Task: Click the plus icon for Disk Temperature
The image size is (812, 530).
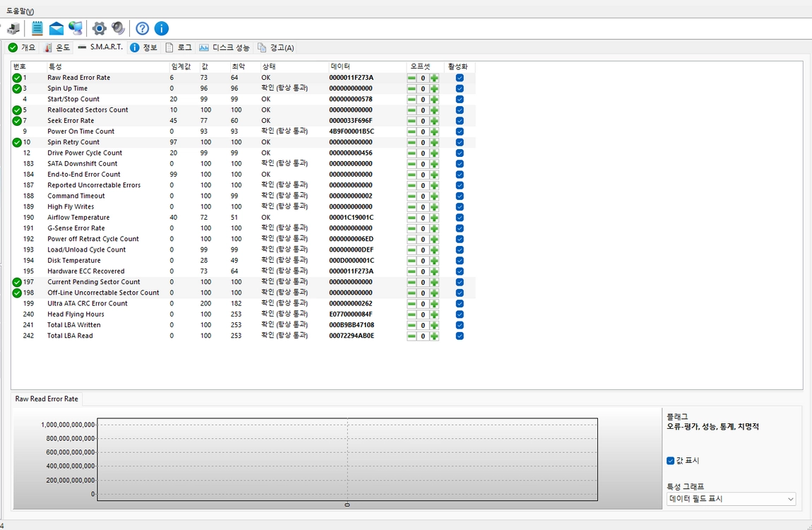Action: 434,261
